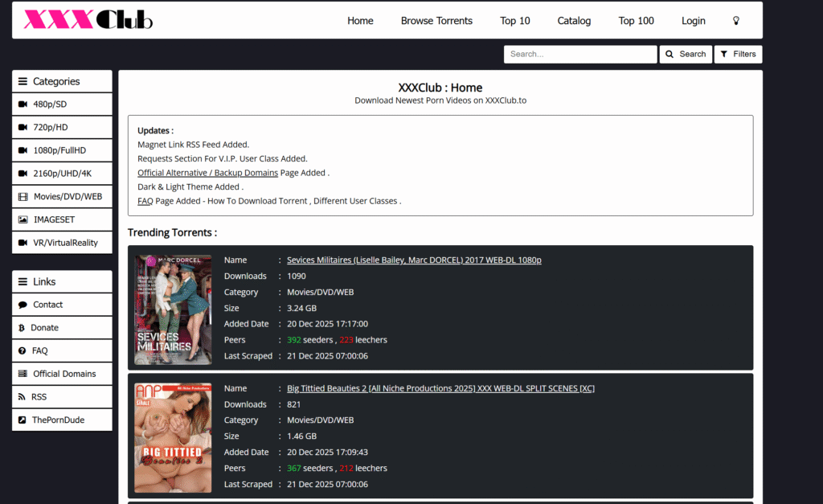Open the IMAGESET picture icon
Image resolution: width=823 pixels, height=504 pixels.
pos(23,219)
